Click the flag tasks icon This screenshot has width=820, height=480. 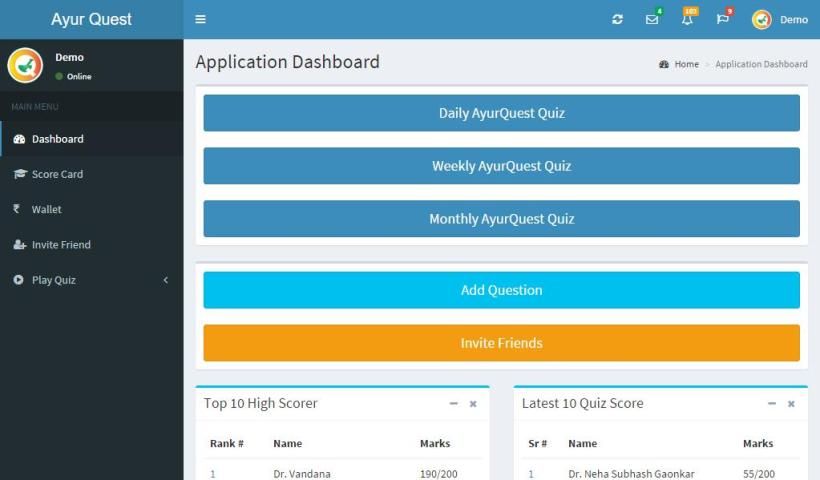click(722, 20)
